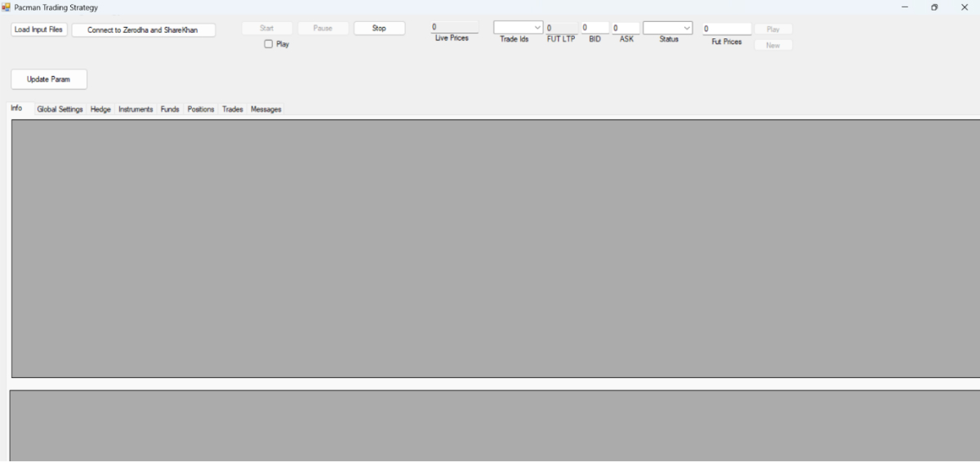Click the Fut Prices input field
The height and width of the screenshot is (462, 980).
click(726, 29)
